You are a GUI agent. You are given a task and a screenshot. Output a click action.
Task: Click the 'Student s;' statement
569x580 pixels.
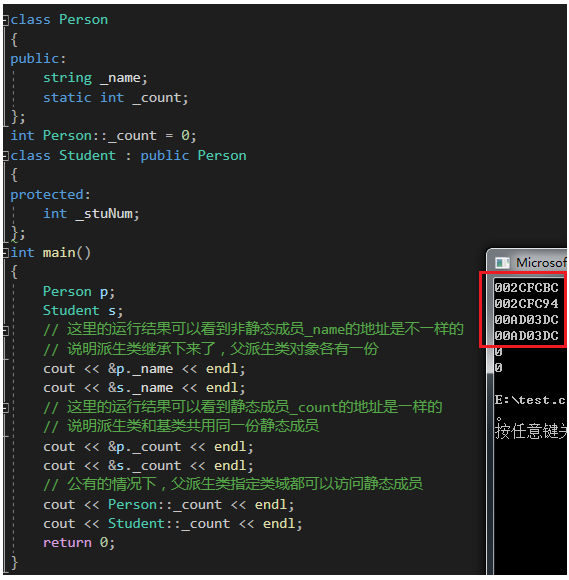(83, 311)
